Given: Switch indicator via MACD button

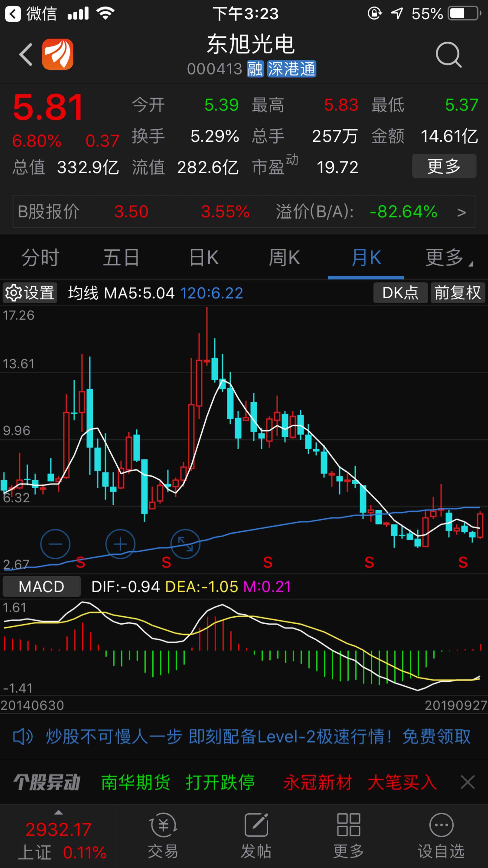Looking at the screenshot, I should point(41,587).
